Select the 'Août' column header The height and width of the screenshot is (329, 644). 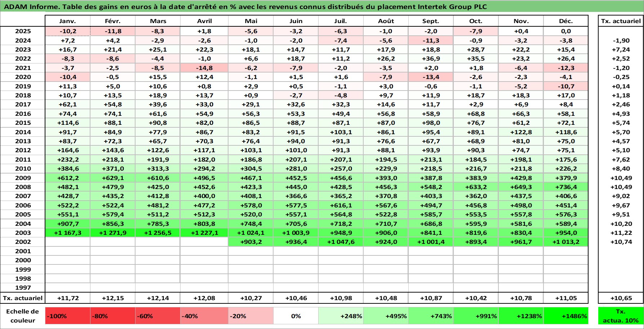coord(386,21)
